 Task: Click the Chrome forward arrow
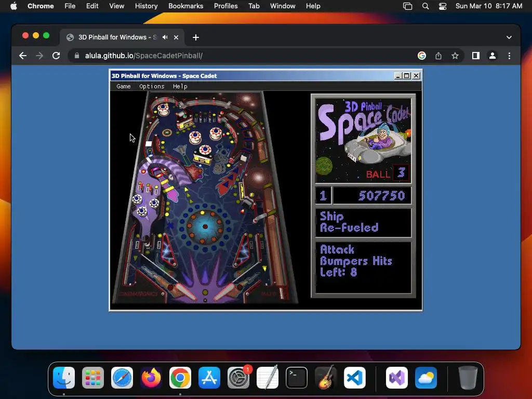click(x=39, y=56)
